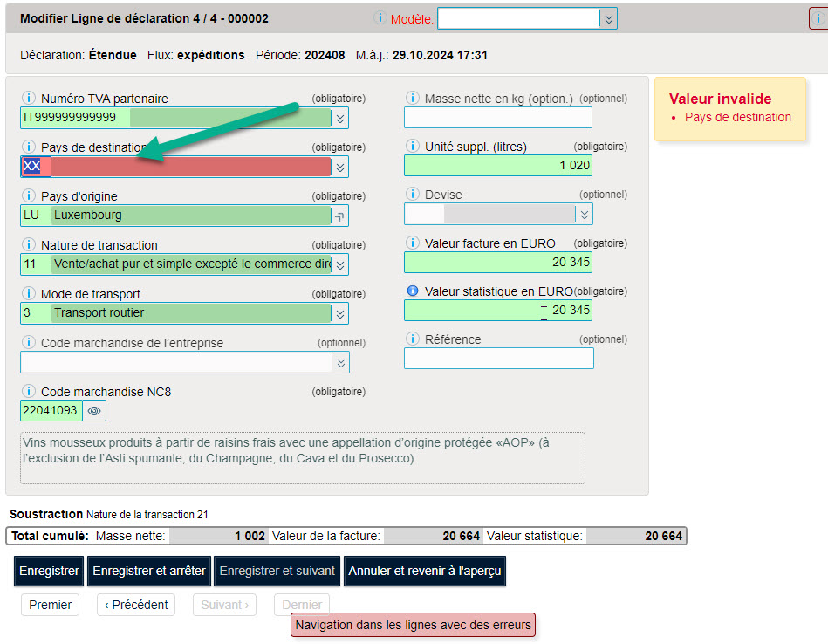
Task: Click Unité suppl. field with 1 020
Action: coord(498,165)
